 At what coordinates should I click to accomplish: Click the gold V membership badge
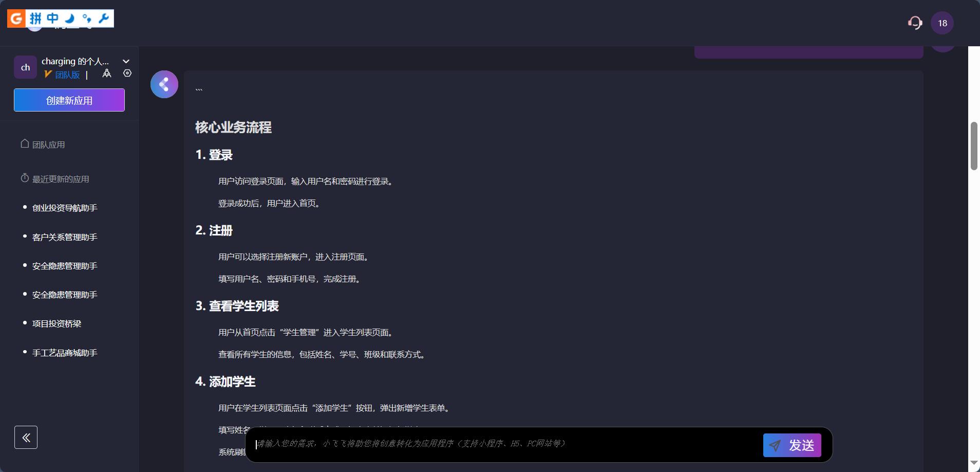click(x=48, y=75)
